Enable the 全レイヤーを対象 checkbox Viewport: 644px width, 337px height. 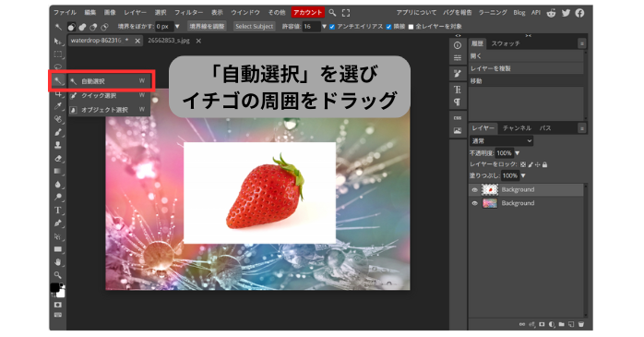coord(411,27)
